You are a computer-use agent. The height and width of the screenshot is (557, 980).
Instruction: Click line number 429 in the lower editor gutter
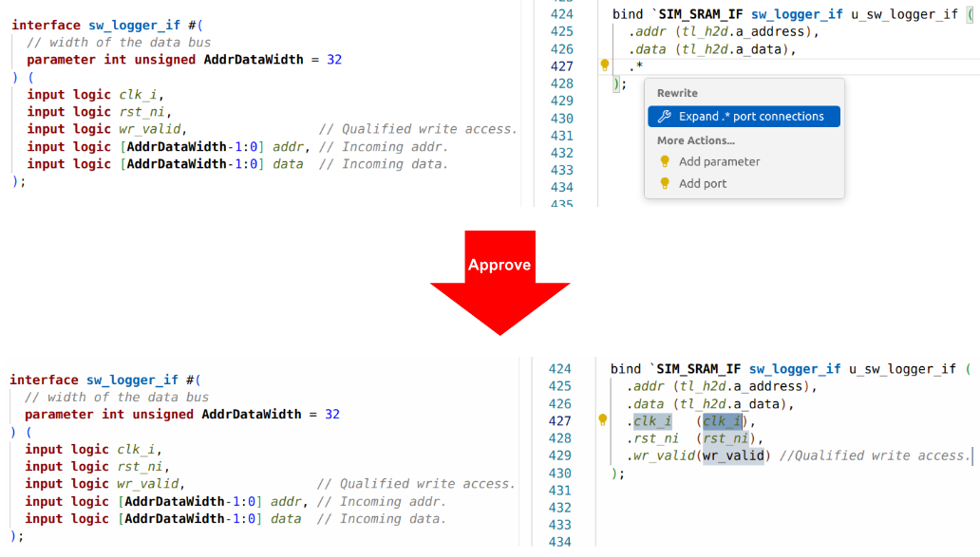[x=560, y=455]
